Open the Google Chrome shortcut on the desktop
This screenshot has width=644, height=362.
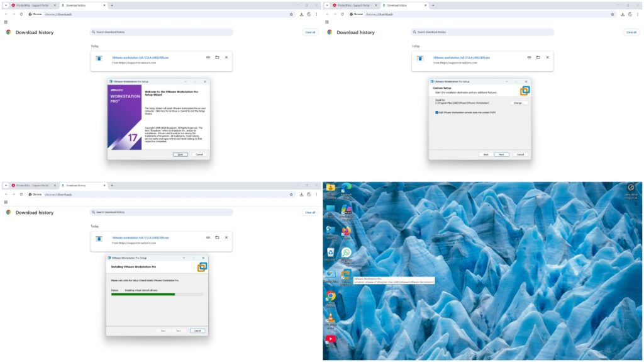coord(330,296)
